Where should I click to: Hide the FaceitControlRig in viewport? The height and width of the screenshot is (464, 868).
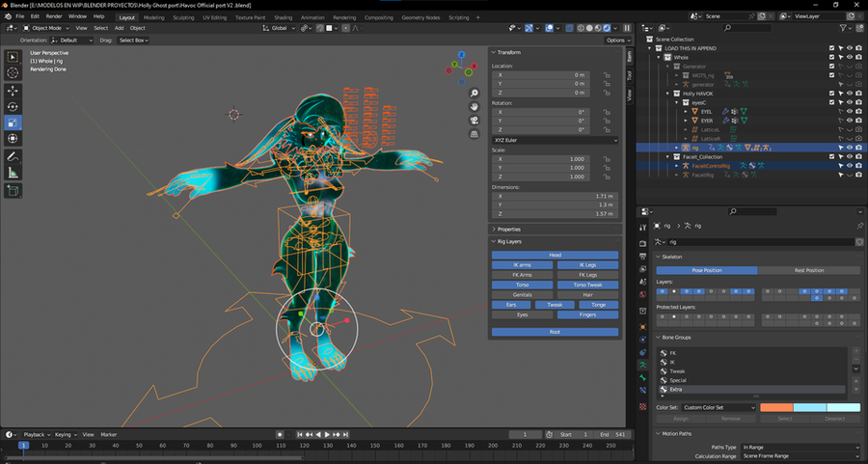[849, 166]
